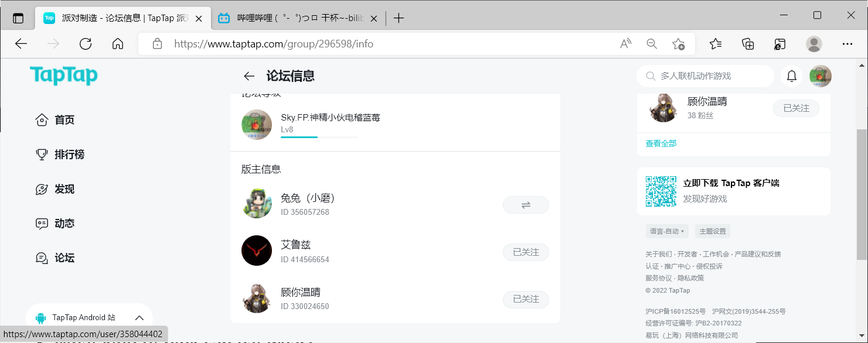Click the mutual-follow button for 兔兔（小磨）
This screenshot has height=343, width=868.
[x=526, y=205]
